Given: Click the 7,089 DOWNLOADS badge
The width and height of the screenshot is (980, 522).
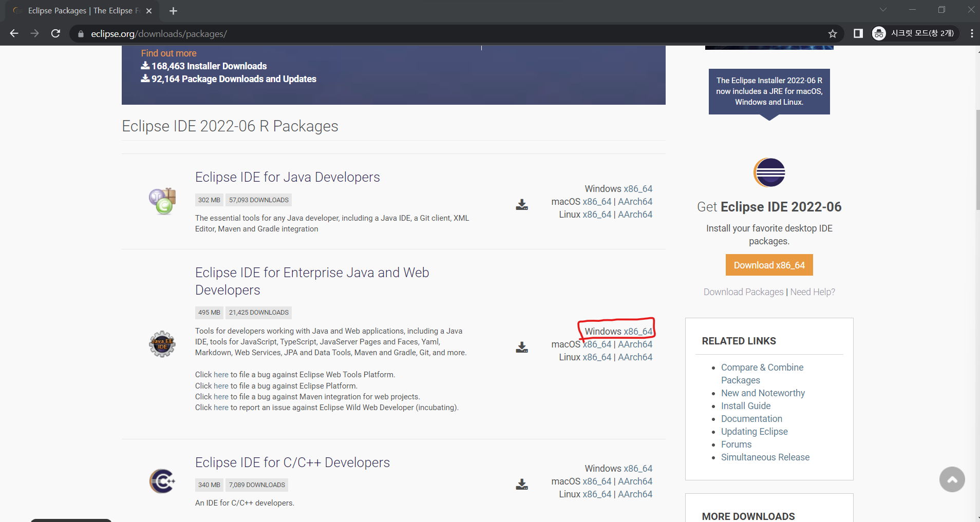Looking at the screenshot, I should (257, 485).
